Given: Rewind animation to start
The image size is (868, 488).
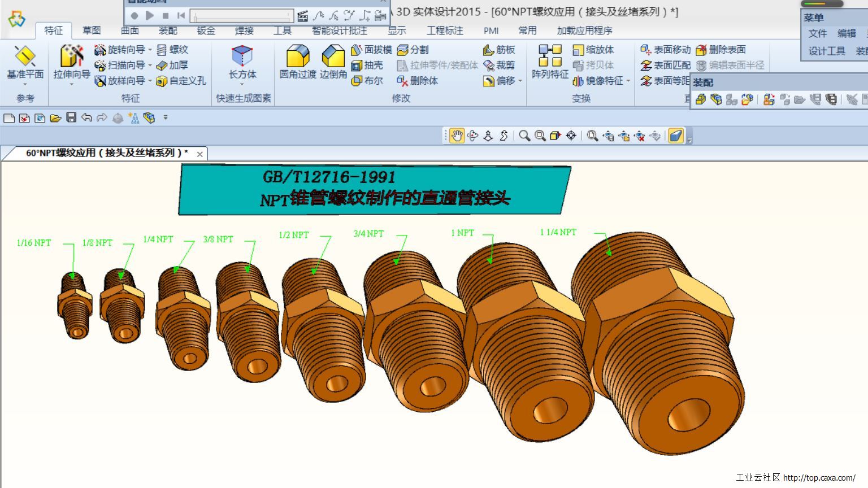Looking at the screenshot, I should pyautogui.click(x=181, y=16).
